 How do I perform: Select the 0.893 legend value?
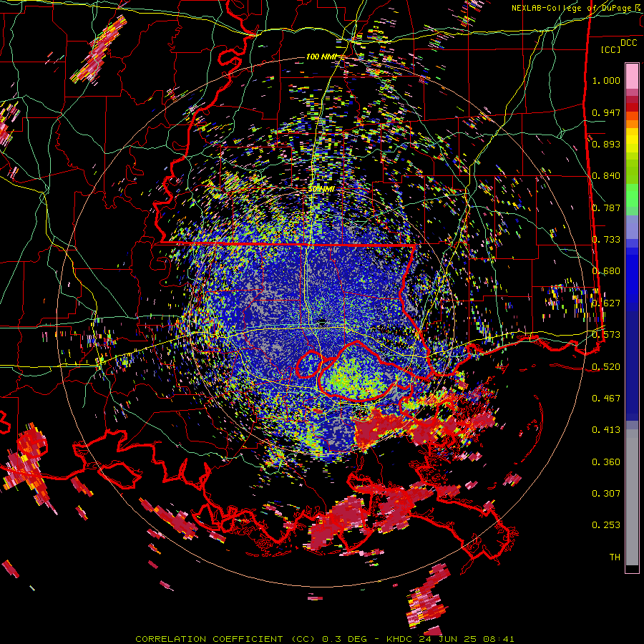tap(606, 144)
